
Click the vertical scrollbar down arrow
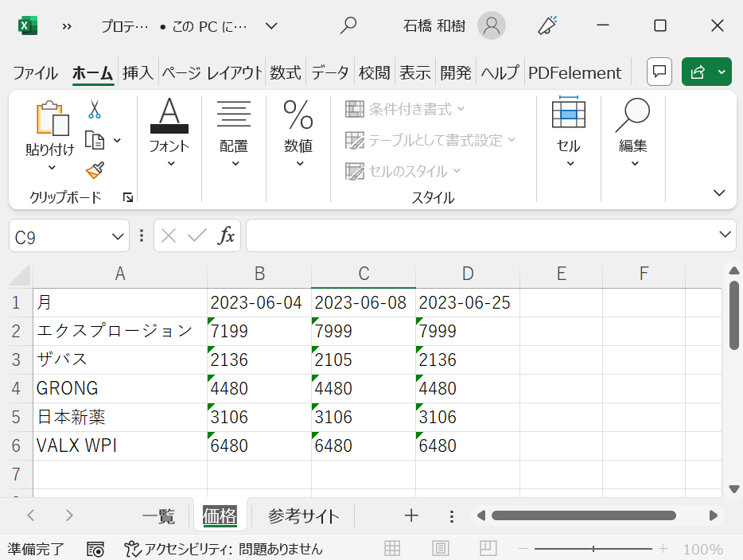click(734, 489)
